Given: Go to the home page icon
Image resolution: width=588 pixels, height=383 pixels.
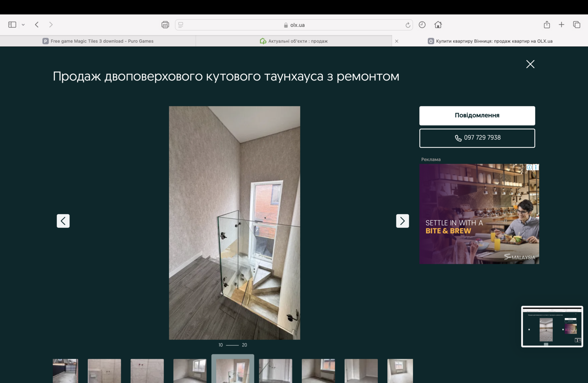Looking at the screenshot, I should click(438, 25).
